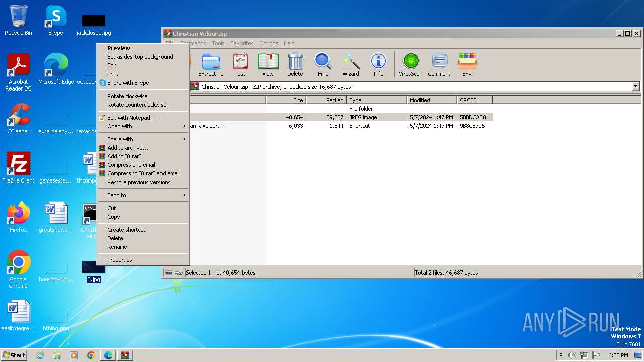Choose Add to "8.rar"

(143, 156)
